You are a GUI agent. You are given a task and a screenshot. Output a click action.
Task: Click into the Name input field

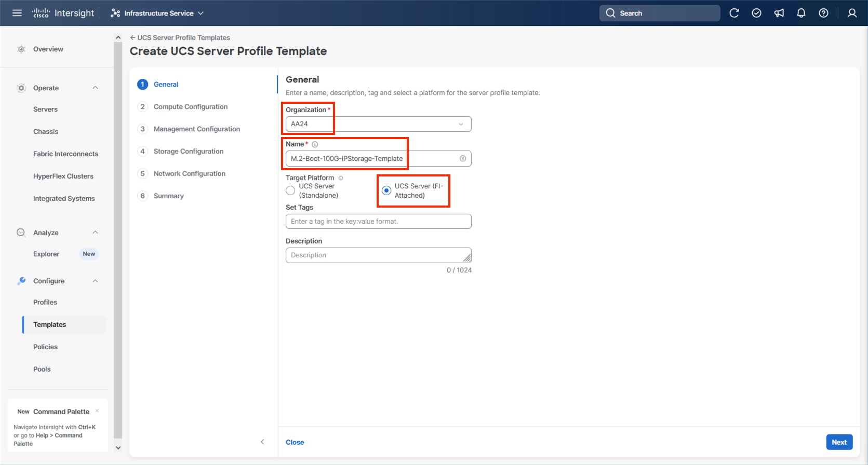[379, 158]
